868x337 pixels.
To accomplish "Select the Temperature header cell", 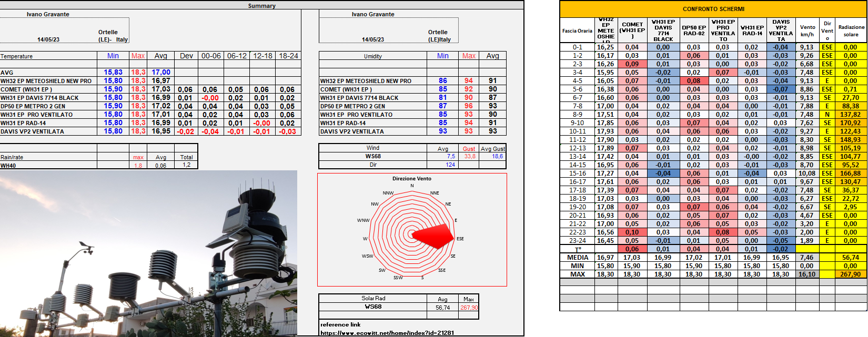I will pyautogui.click(x=16, y=56).
